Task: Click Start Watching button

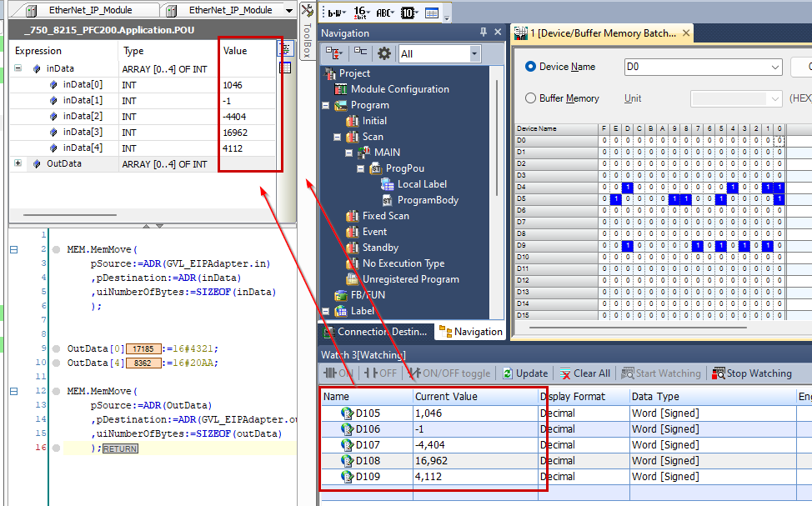Action: 661,373
